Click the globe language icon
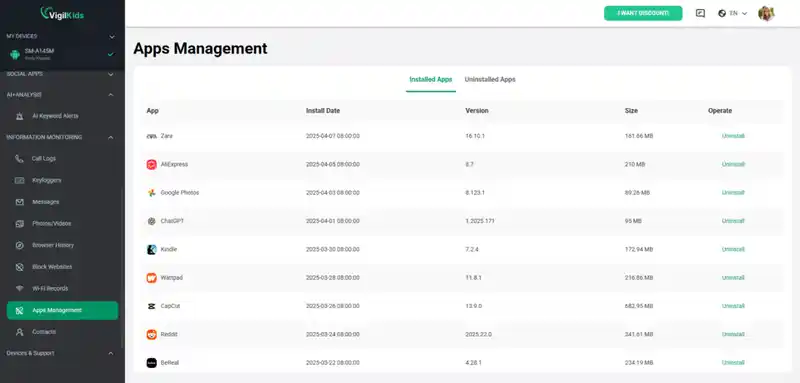The height and width of the screenshot is (383, 800). pos(722,13)
